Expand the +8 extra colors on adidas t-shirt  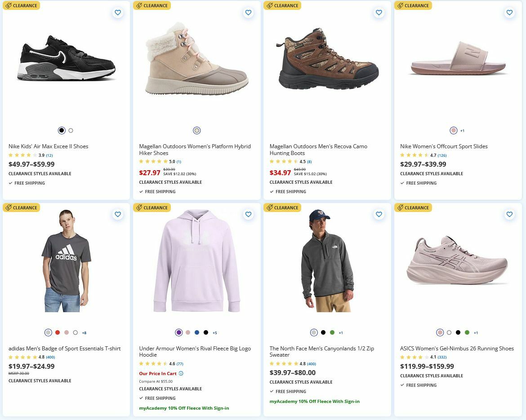click(84, 332)
